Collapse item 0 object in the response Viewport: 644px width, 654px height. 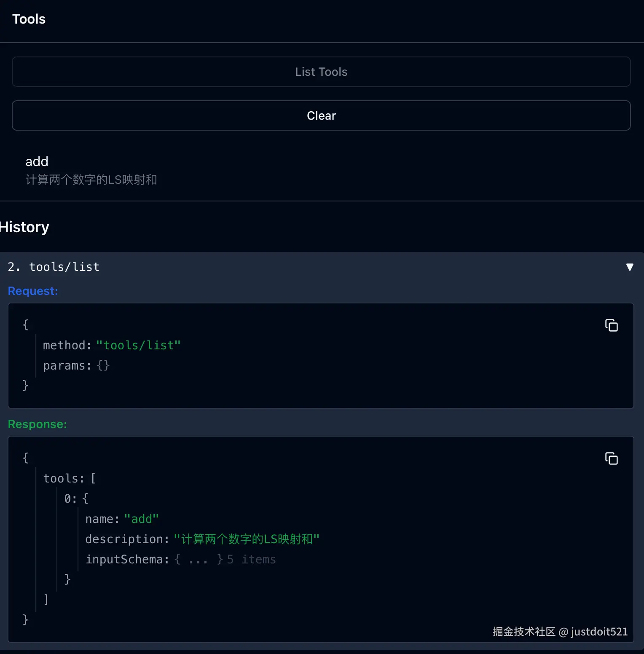point(71,499)
